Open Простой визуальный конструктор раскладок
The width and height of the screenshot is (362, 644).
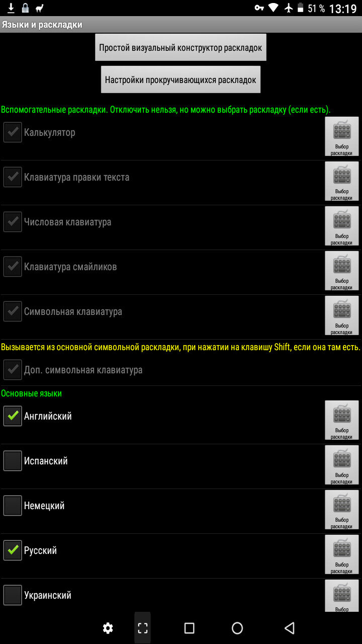point(180,48)
